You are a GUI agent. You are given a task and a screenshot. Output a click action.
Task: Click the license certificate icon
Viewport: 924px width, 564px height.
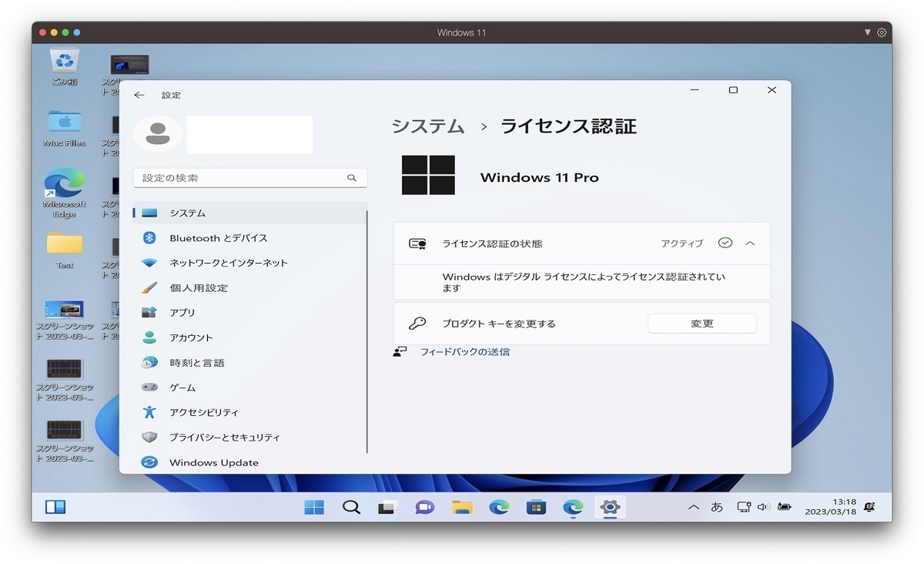click(x=417, y=243)
